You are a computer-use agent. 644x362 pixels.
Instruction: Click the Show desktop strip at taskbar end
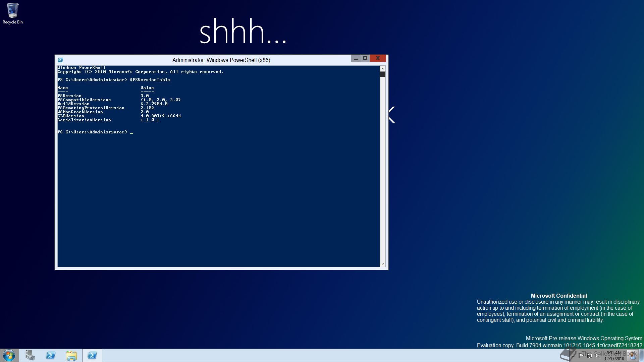tap(641, 355)
